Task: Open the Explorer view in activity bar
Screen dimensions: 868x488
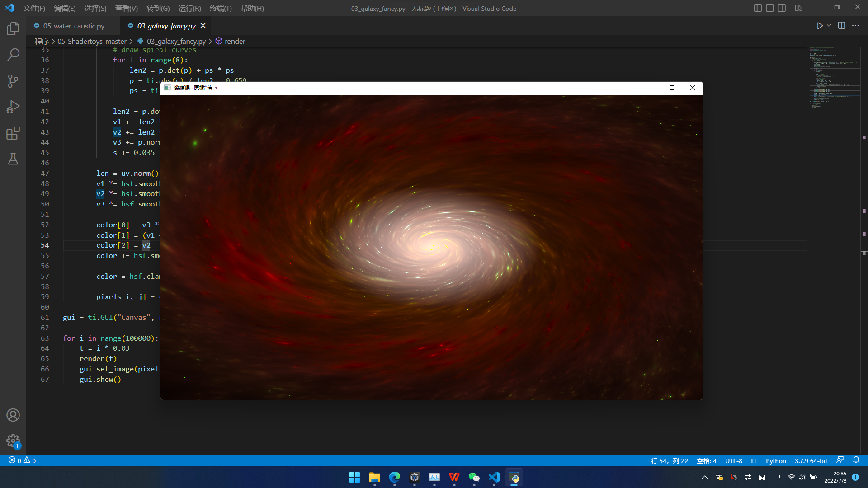Action: click(x=13, y=29)
